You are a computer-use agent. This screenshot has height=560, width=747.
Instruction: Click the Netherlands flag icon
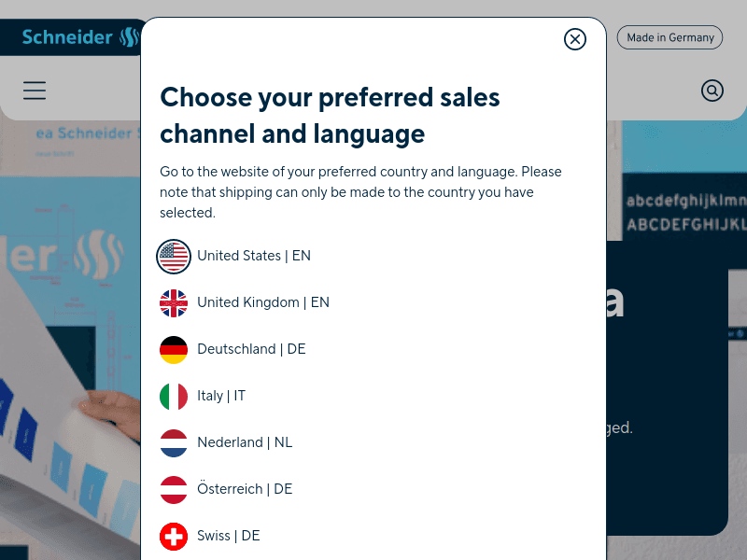point(174,442)
